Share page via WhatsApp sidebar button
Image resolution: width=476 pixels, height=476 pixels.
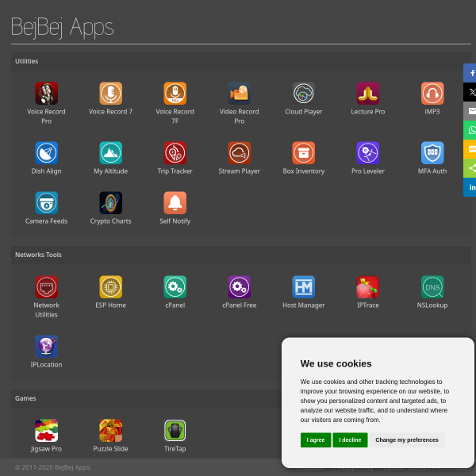click(x=470, y=130)
